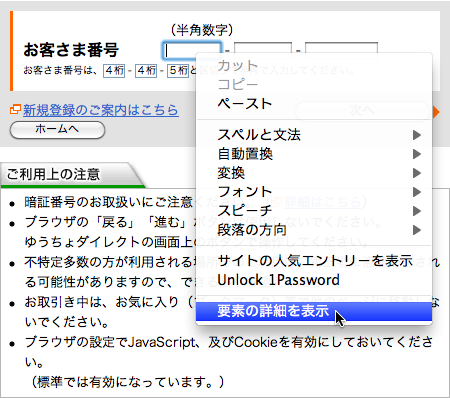450x398 pixels.
Task: Open the スピーチ submenu
Action: click(313, 211)
